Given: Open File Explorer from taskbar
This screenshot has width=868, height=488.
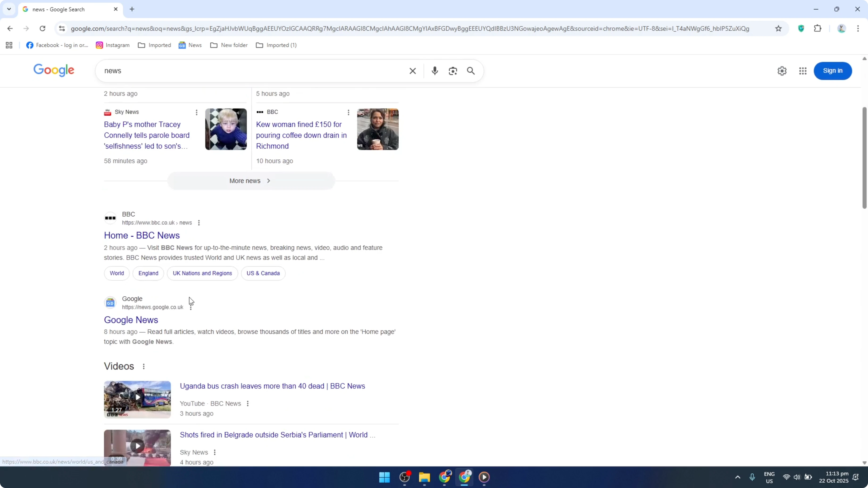Looking at the screenshot, I should pyautogui.click(x=424, y=477).
